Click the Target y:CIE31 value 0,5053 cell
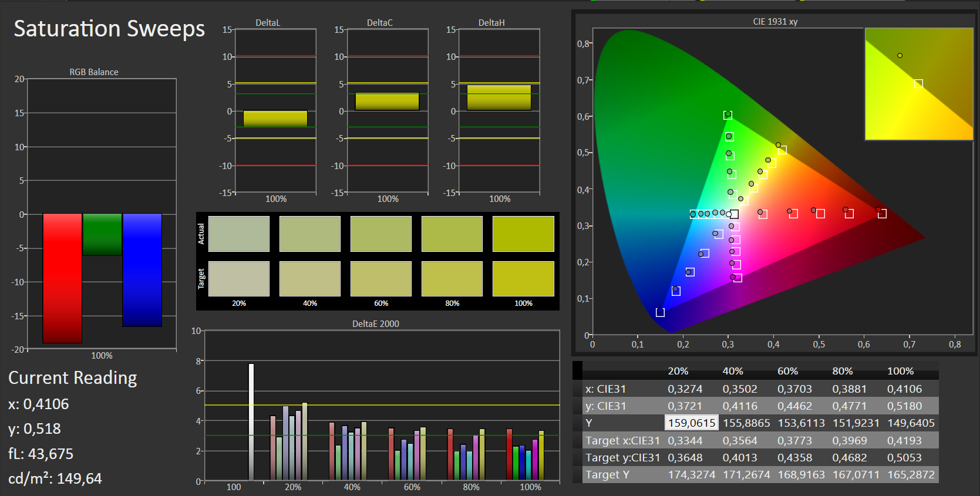The width and height of the screenshot is (980, 496). [x=904, y=457]
